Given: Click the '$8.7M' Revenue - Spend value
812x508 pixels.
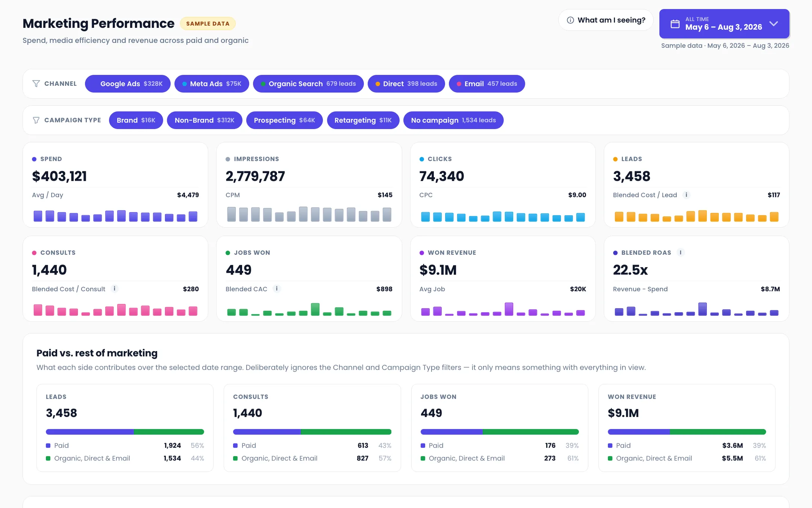Looking at the screenshot, I should click(x=770, y=289).
